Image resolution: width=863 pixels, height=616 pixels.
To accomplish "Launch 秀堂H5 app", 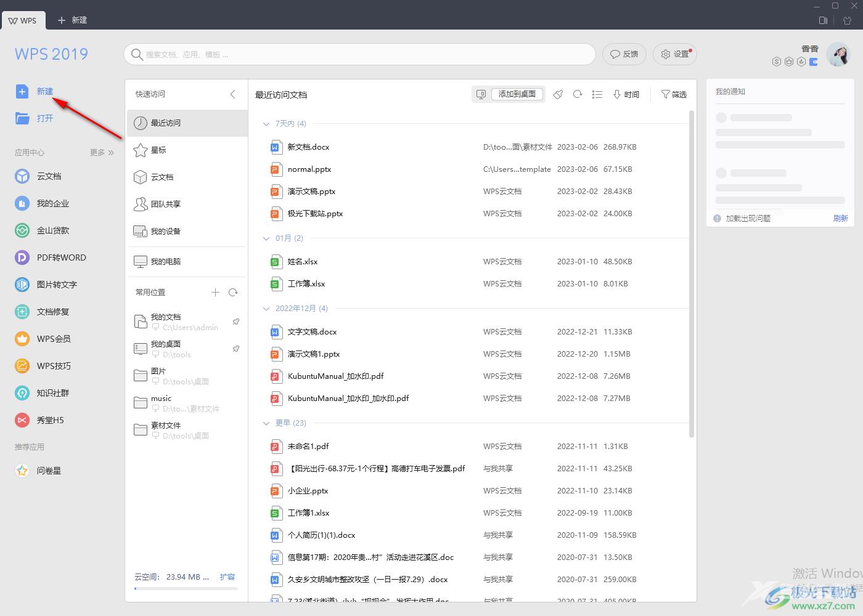I will [x=39, y=420].
